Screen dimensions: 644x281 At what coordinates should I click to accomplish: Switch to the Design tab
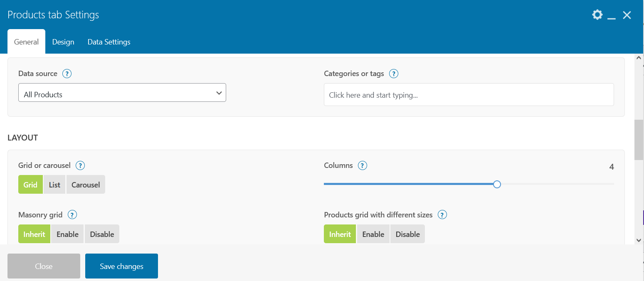click(x=63, y=42)
